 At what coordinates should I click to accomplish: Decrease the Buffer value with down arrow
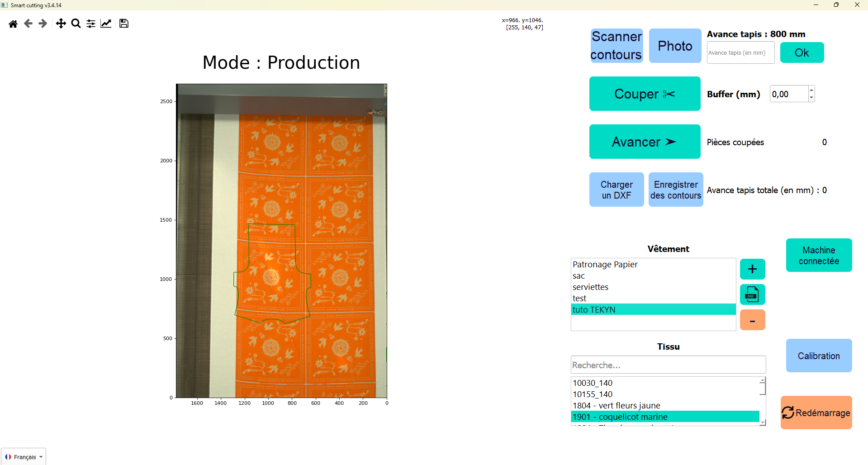(811, 98)
